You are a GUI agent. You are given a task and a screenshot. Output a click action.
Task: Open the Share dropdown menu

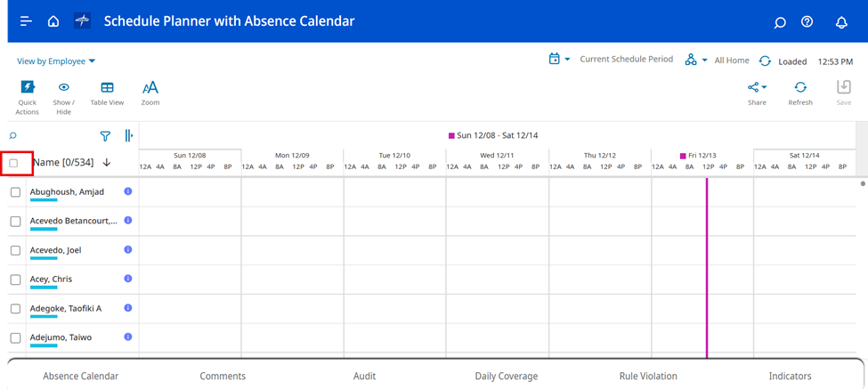(757, 88)
